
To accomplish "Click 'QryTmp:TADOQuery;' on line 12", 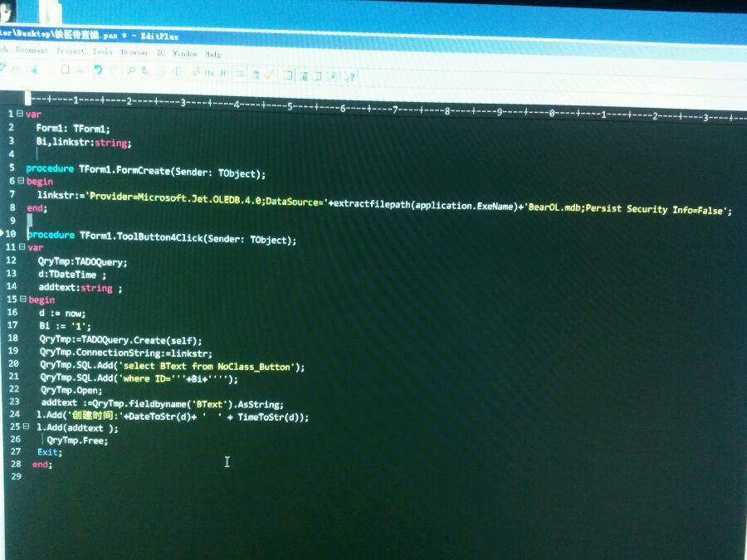I will (82, 262).
